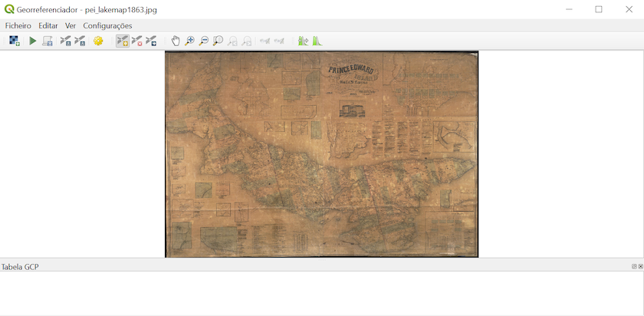Click Load GCP Points icon
The height and width of the screenshot is (316, 644).
click(x=65, y=41)
